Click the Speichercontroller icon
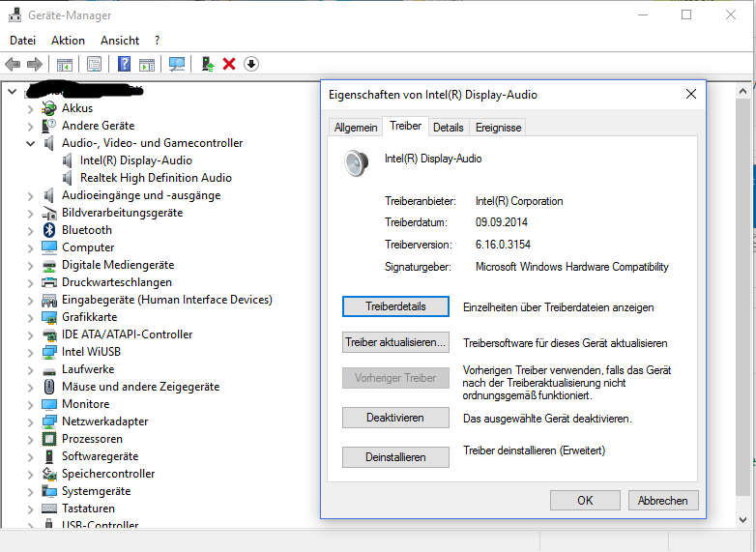 click(x=49, y=474)
